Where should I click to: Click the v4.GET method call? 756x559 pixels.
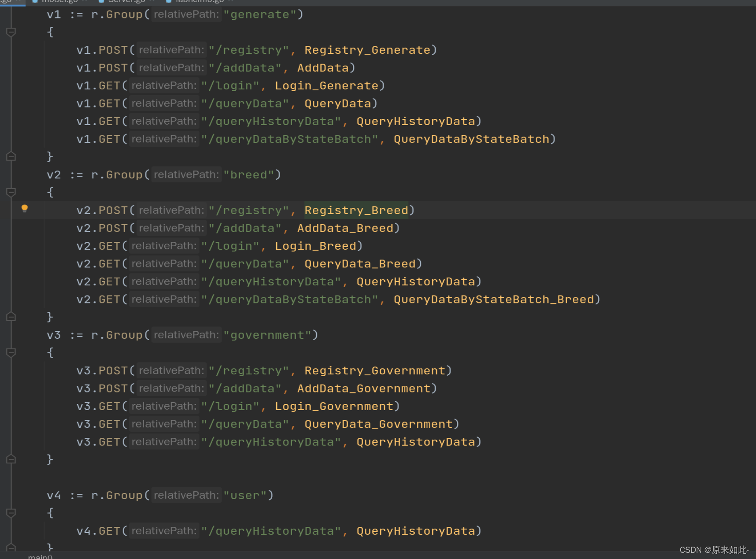point(98,531)
